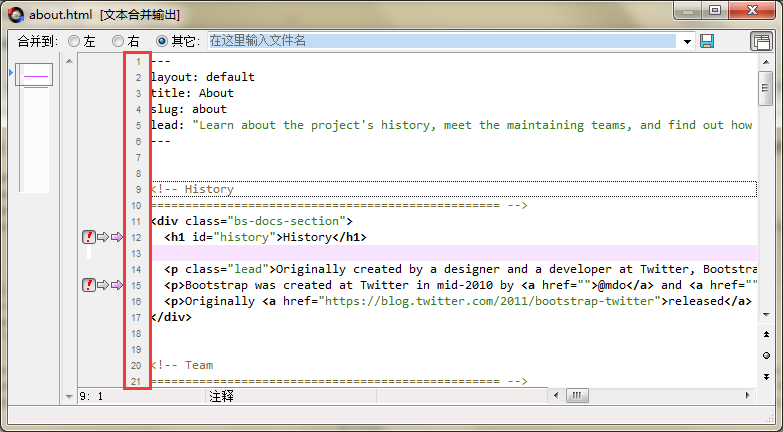Open the output filename dropdown arrow
Viewport: 783px width, 432px height.
click(x=686, y=41)
